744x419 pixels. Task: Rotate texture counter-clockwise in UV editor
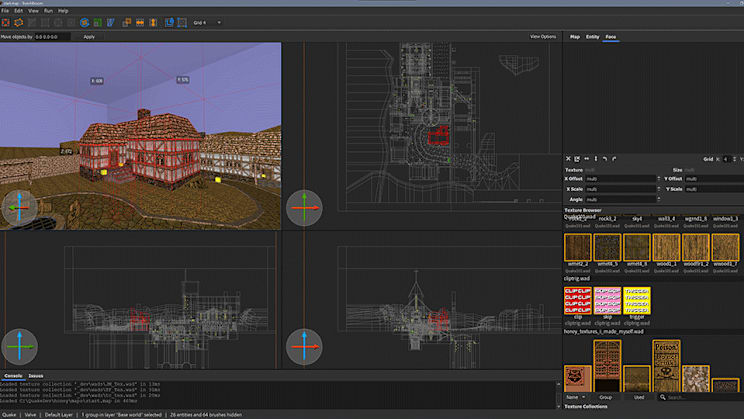coord(605,159)
